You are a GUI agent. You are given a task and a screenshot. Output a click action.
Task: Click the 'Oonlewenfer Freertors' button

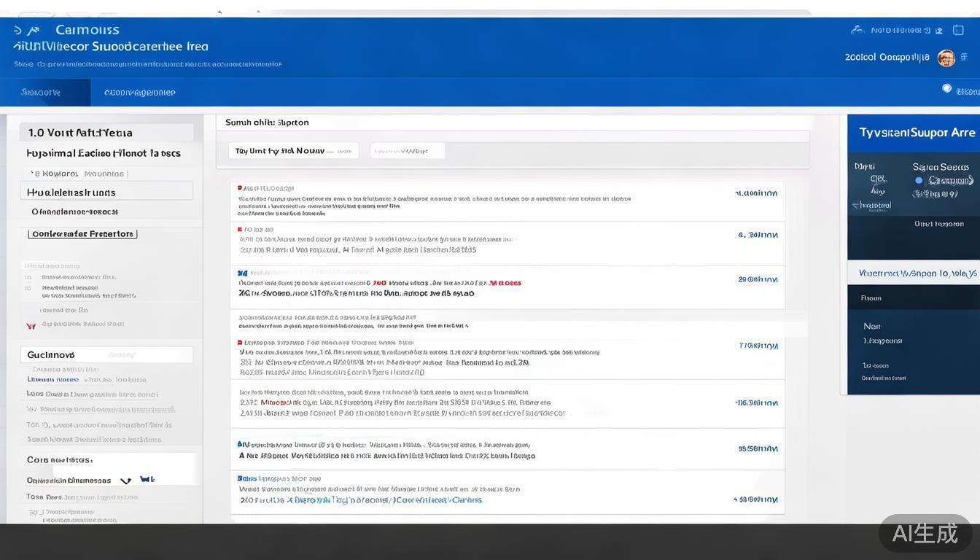click(x=82, y=233)
